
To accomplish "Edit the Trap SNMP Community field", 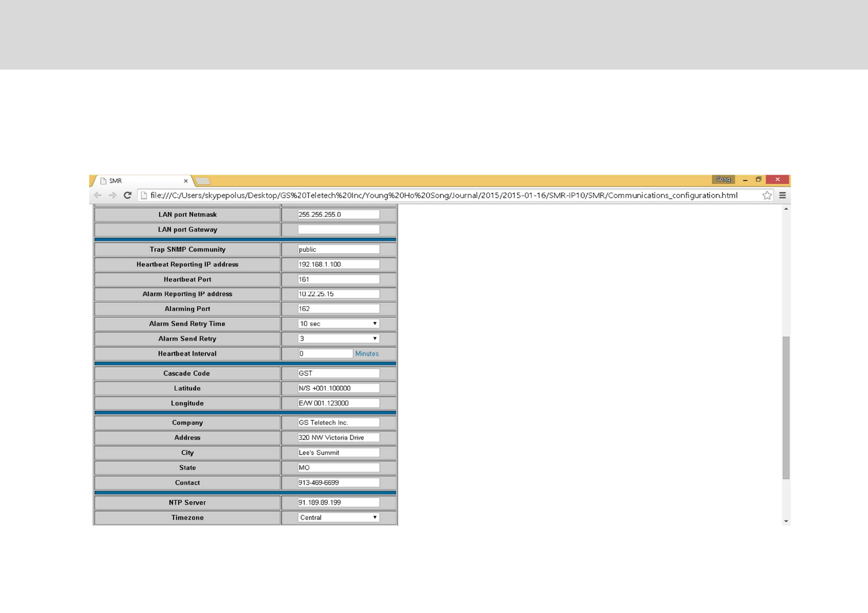I will (339, 249).
